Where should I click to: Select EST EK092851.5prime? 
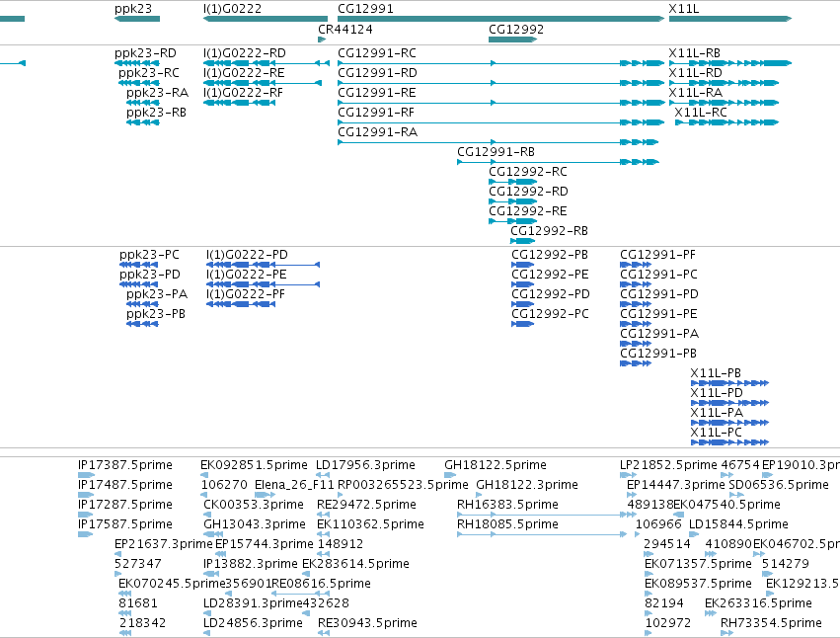click(206, 476)
